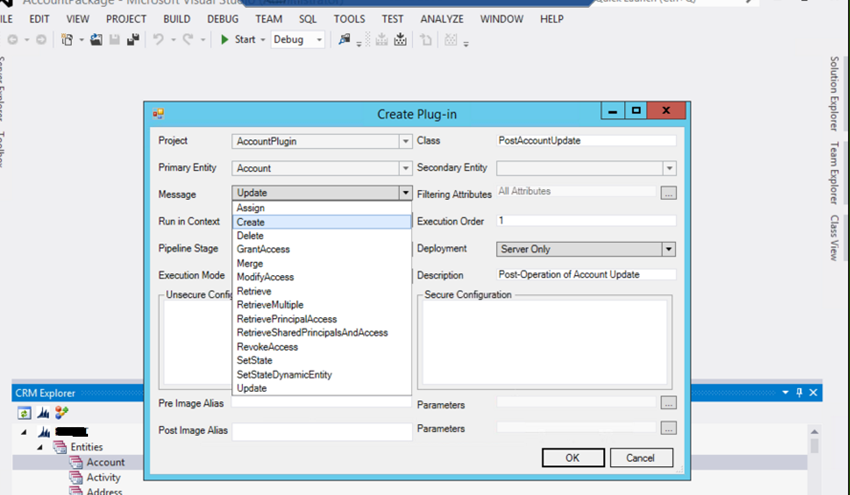850x495 pixels.
Task: Click the Activity entity icon in tree
Action: point(76,478)
